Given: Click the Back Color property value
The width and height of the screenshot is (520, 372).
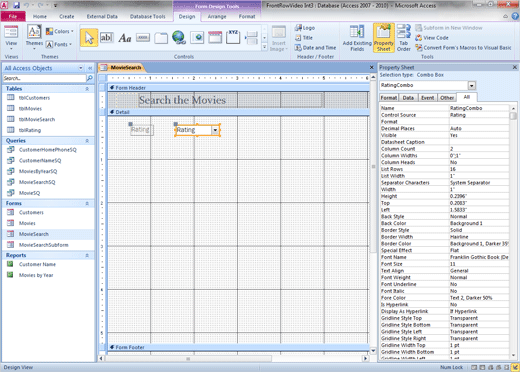Looking at the screenshot, I should click(479, 223).
